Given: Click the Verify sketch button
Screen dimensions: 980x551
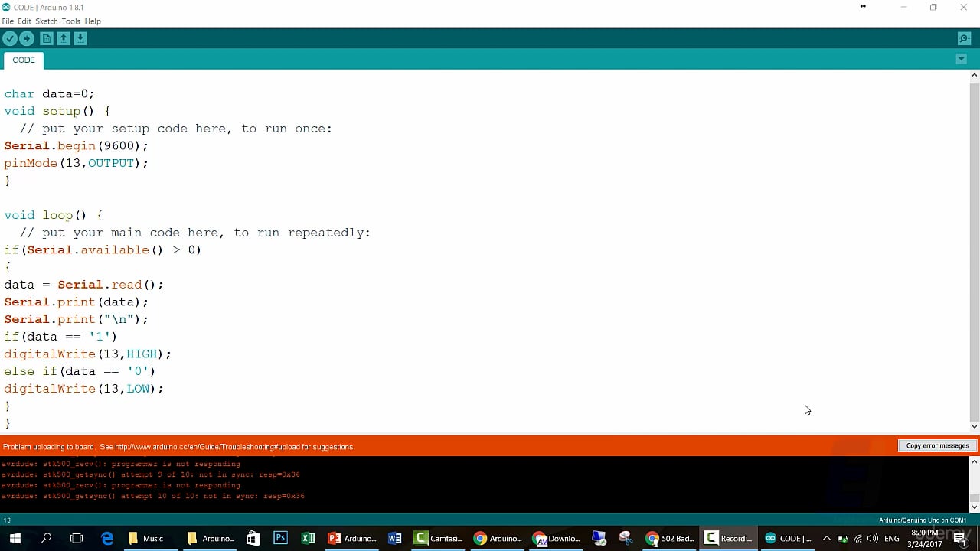Looking at the screenshot, I should [9, 38].
